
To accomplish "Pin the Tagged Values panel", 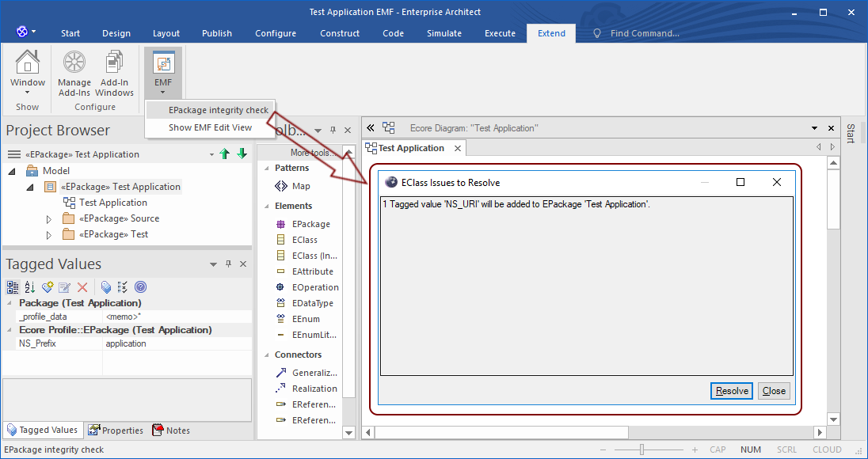I will point(228,264).
